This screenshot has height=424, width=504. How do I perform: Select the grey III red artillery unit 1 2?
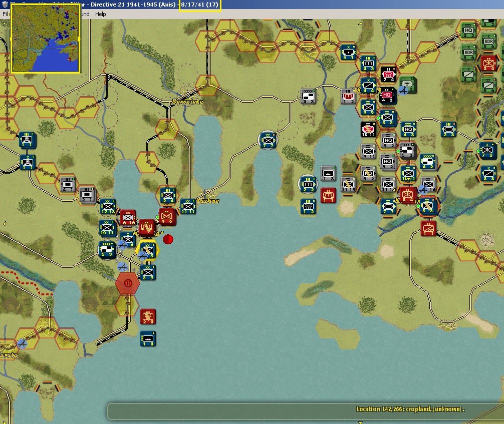point(348,96)
